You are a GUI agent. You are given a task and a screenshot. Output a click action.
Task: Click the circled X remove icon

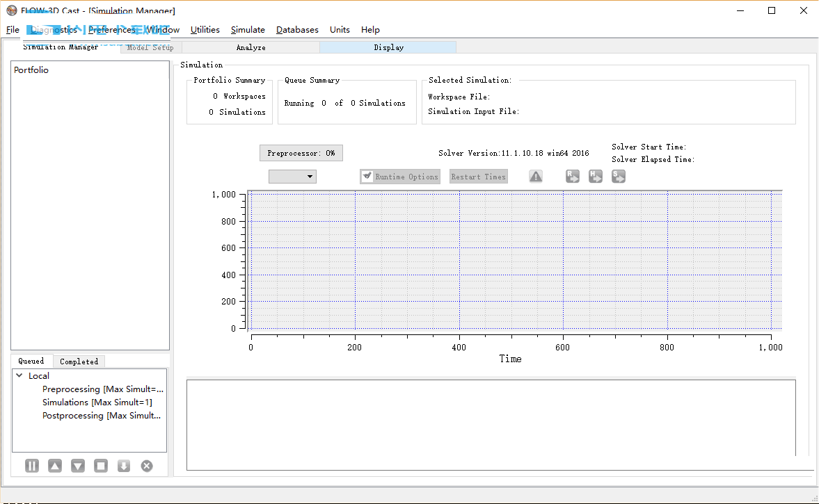[147, 466]
